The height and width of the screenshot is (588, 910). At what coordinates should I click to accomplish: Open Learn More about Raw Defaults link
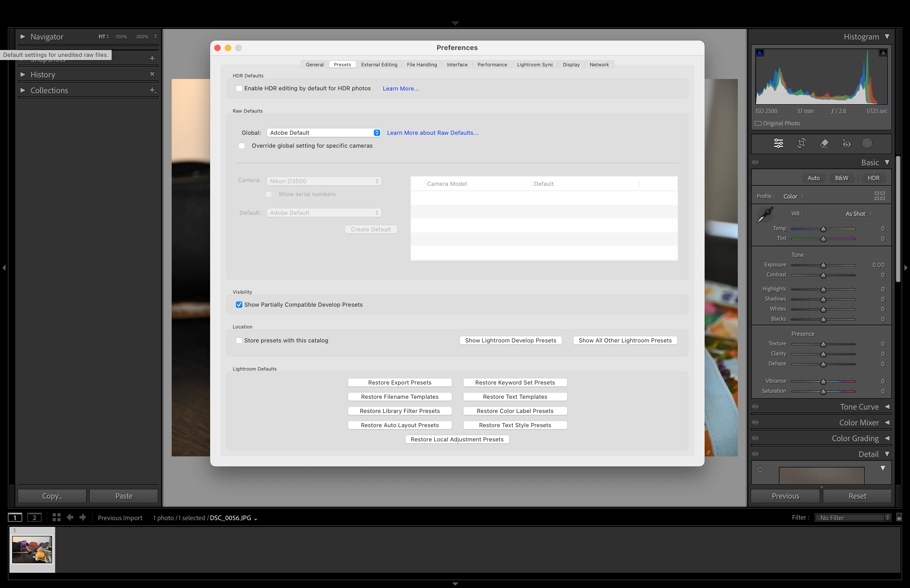[x=432, y=133]
